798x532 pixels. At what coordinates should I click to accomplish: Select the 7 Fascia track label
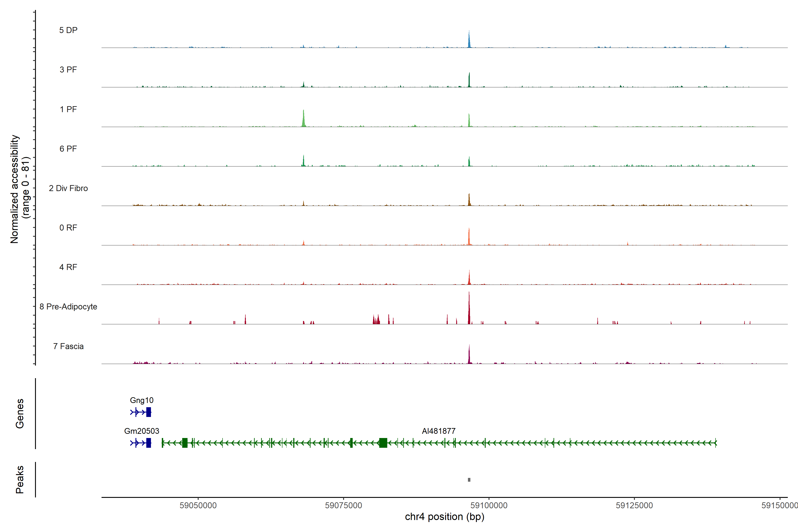pyautogui.click(x=68, y=346)
